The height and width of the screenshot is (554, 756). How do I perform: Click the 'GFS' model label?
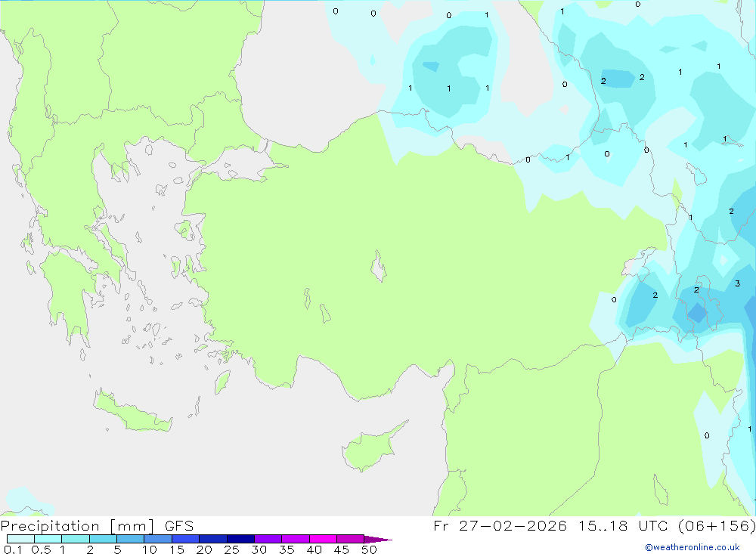[x=179, y=526]
